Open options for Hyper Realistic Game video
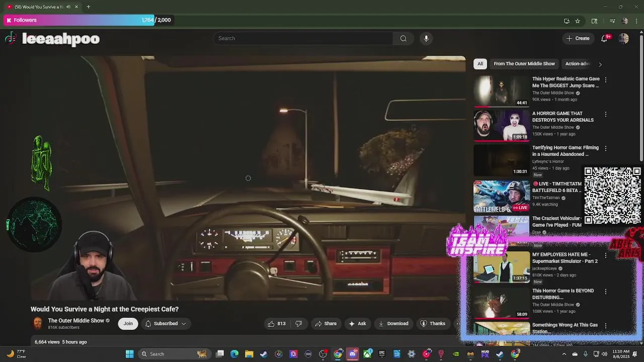644x362 pixels. point(606,79)
